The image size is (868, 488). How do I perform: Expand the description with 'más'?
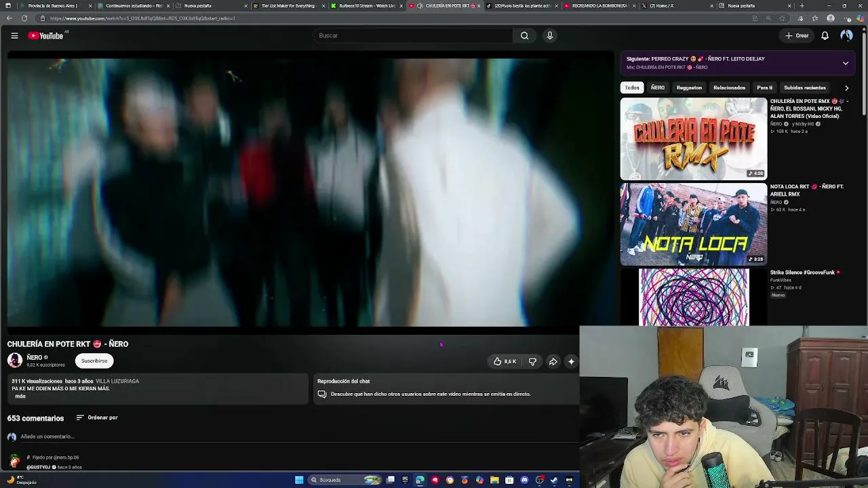pos(20,396)
